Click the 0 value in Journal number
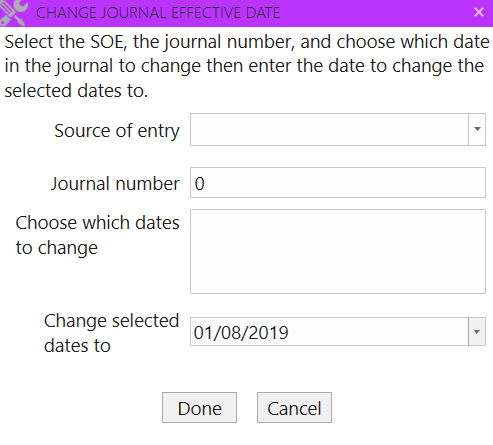 [199, 184]
